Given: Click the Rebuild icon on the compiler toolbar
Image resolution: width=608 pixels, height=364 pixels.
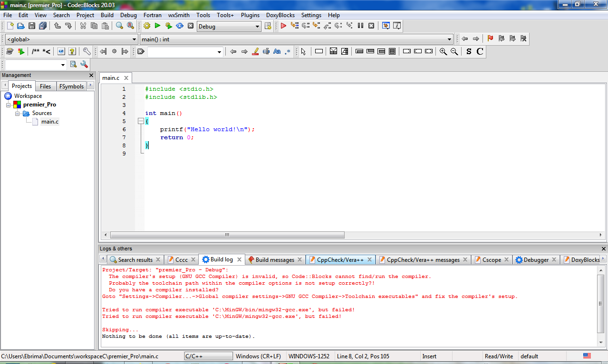Looking at the screenshot, I should [x=180, y=26].
